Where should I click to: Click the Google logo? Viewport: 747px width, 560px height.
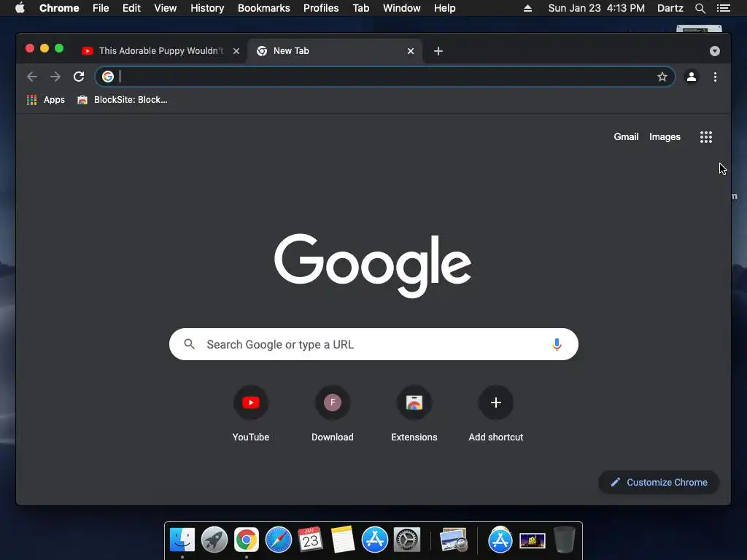tap(373, 265)
